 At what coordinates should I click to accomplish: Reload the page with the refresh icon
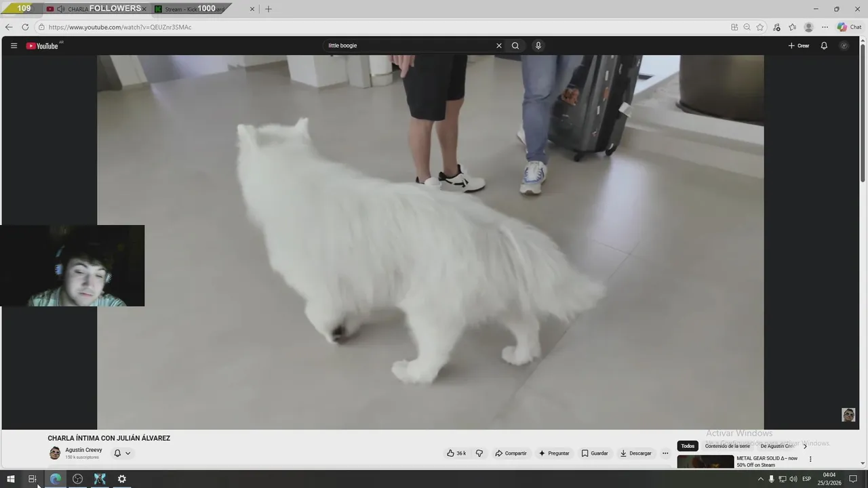point(25,27)
